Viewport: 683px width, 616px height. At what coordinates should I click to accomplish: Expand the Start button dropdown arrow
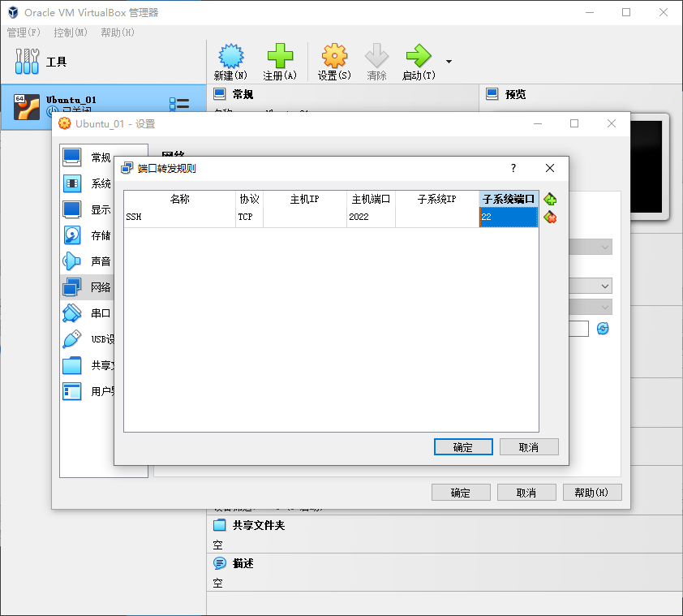point(449,62)
